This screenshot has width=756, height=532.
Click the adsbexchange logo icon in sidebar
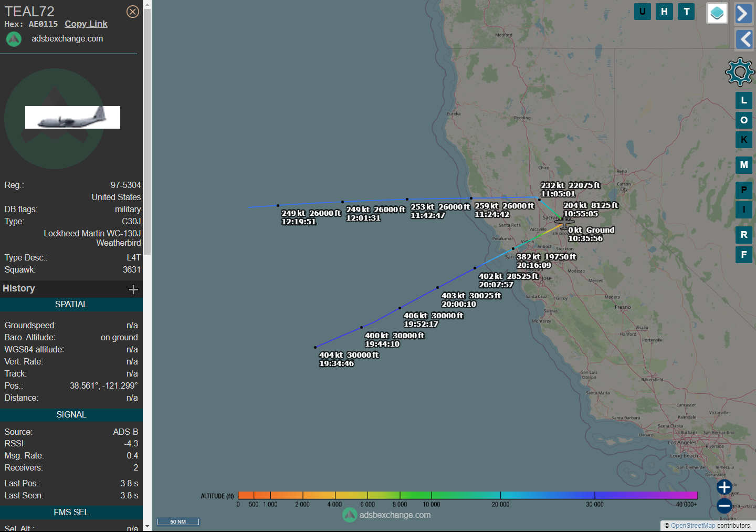[14, 39]
